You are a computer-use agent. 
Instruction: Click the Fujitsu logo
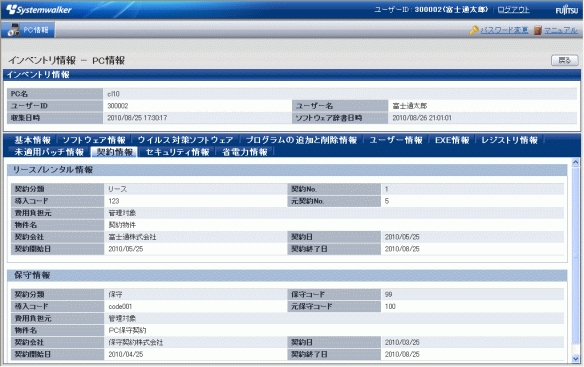click(x=566, y=10)
